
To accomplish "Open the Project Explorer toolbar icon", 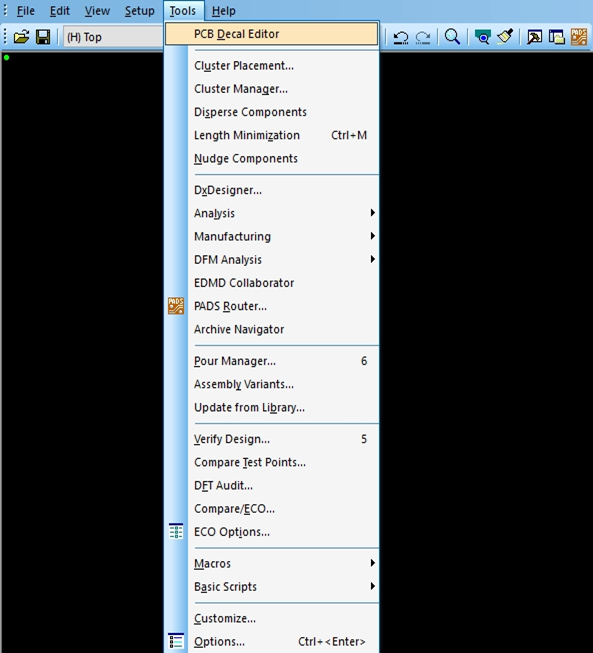I will click(x=556, y=37).
